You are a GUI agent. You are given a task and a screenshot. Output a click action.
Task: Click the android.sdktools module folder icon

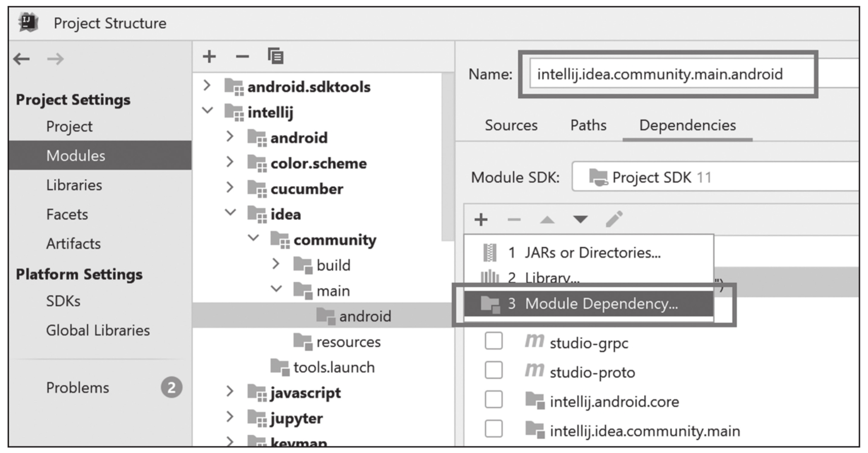click(x=234, y=87)
